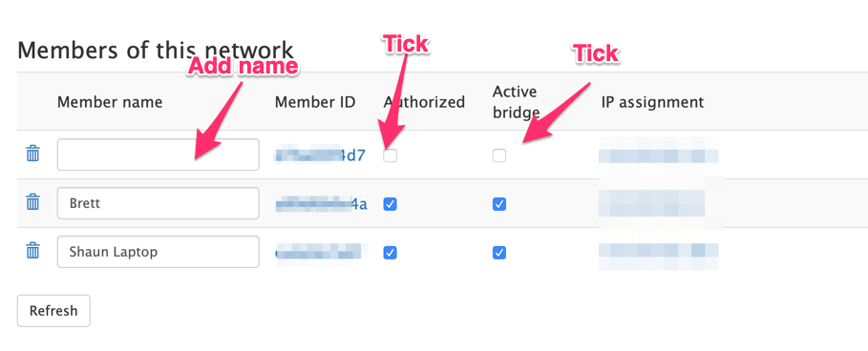This screenshot has width=868, height=351.
Task: Select the Shaun Laptop name field
Action: [159, 252]
